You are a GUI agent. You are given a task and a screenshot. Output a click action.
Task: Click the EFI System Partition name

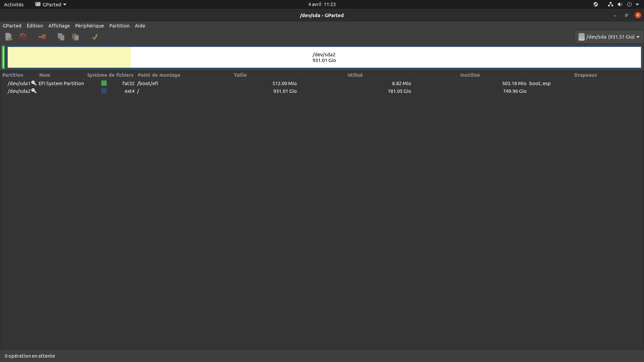coord(61,83)
